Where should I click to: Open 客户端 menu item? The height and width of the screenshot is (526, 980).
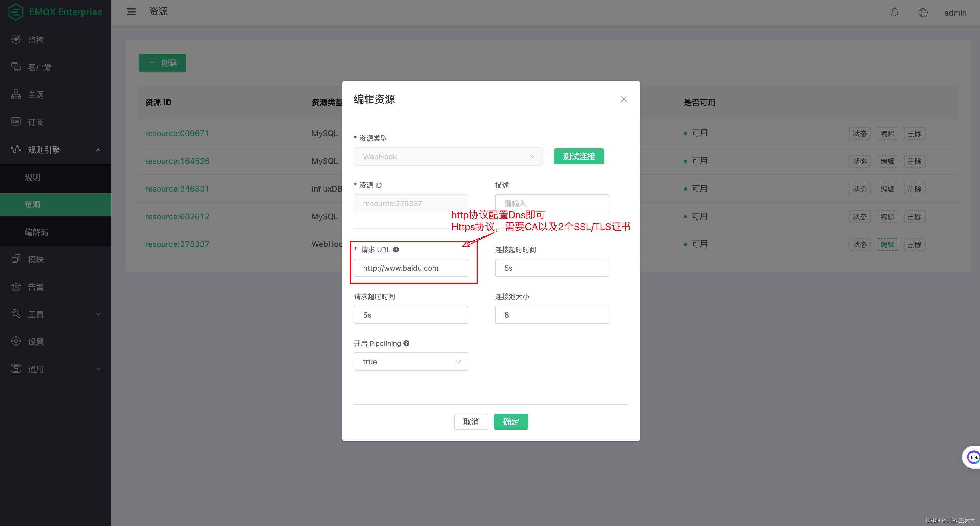(x=55, y=67)
